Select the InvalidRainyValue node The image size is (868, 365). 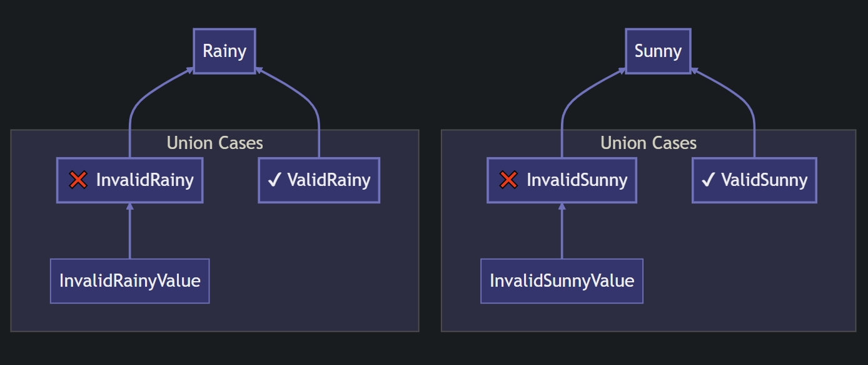[129, 281]
